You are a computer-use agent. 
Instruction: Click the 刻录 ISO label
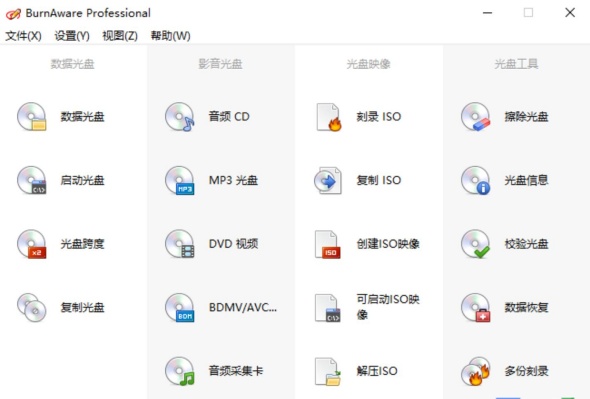point(379,117)
